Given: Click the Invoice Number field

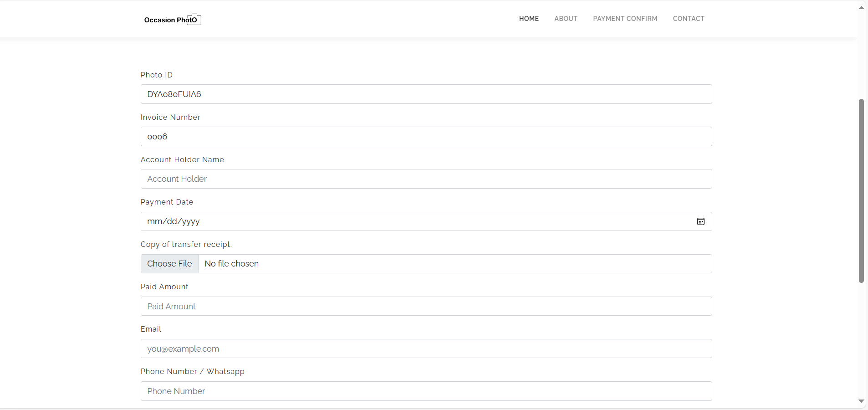Looking at the screenshot, I should click(x=426, y=137).
